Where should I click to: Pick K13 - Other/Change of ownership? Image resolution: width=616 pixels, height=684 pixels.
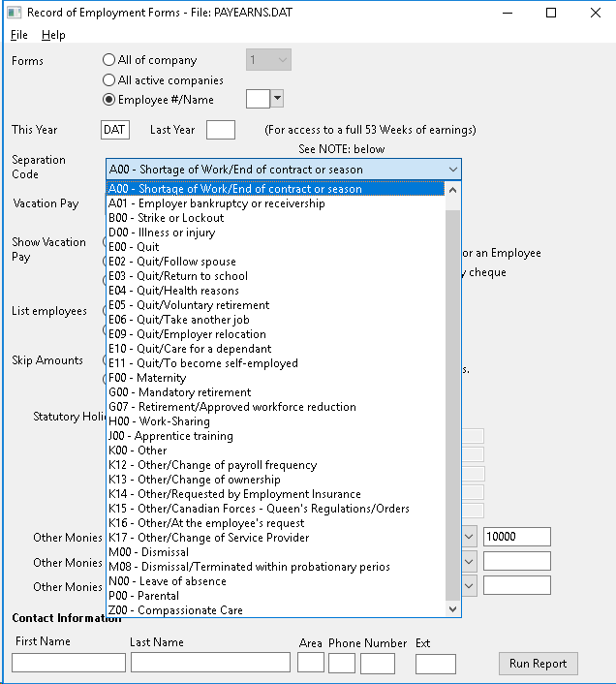coord(275,480)
